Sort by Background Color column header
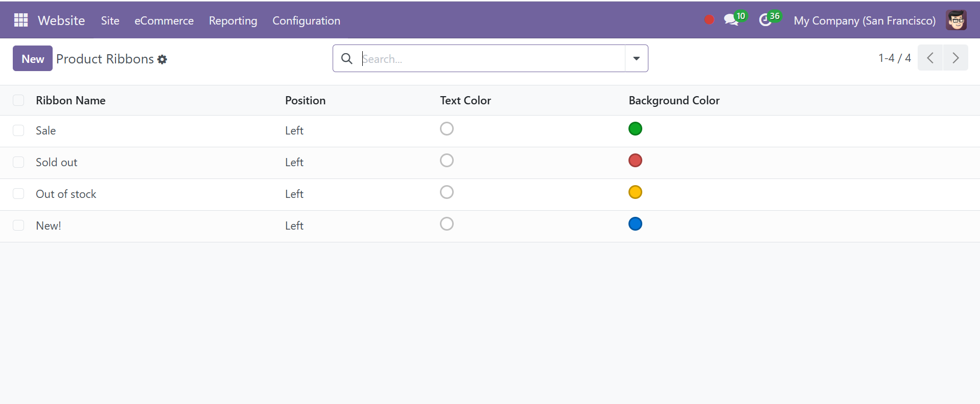The width and height of the screenshot is (980, 404). pyautogui.click(x=674, y=100)
